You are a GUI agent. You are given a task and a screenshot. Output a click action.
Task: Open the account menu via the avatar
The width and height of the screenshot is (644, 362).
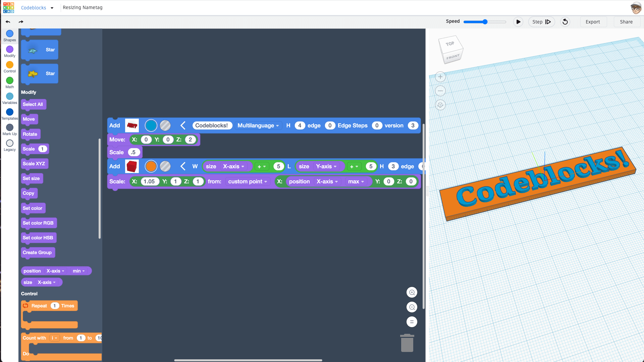tap(636, 8)
